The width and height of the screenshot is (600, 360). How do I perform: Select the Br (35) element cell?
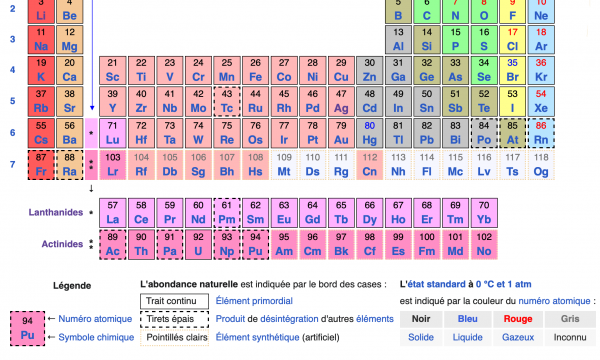coord(513,70)
